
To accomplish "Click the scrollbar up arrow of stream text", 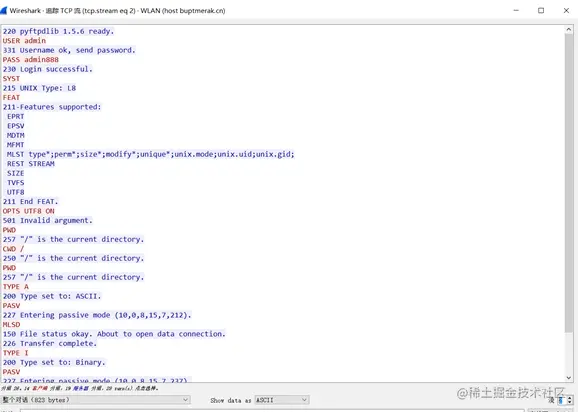I will (x=568, y=29).
